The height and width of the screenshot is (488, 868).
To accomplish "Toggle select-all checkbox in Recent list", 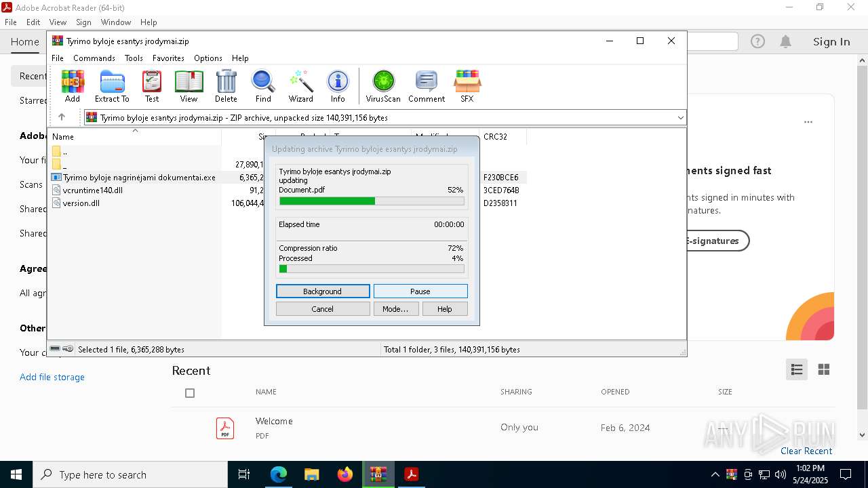I will click(190, 393).
